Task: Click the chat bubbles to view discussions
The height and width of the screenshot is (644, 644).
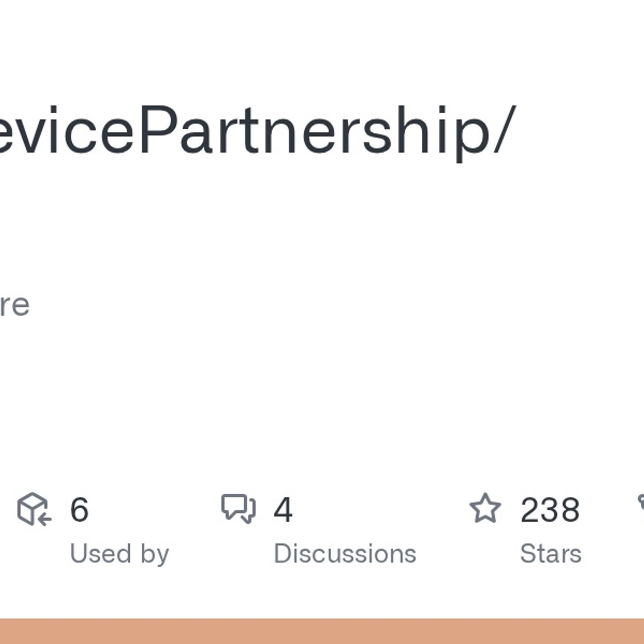Action: coord(239,510)
